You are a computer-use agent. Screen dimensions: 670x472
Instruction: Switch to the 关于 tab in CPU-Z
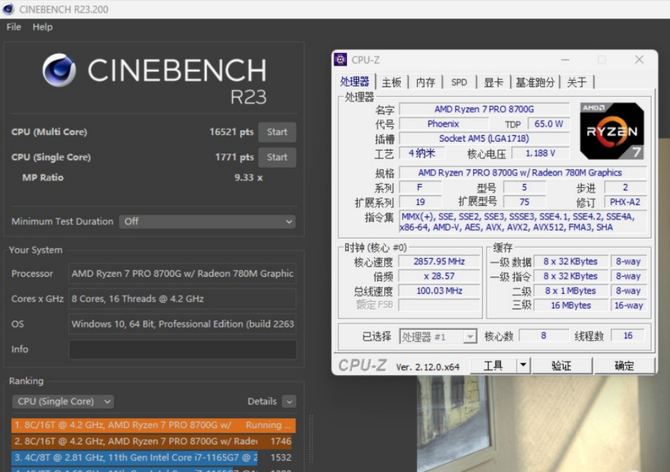coord(576,82)
